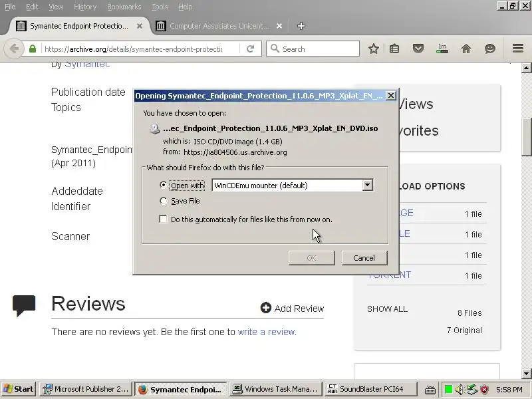Click the network computers tray icon
532x399 pixels.
[472, 389]
